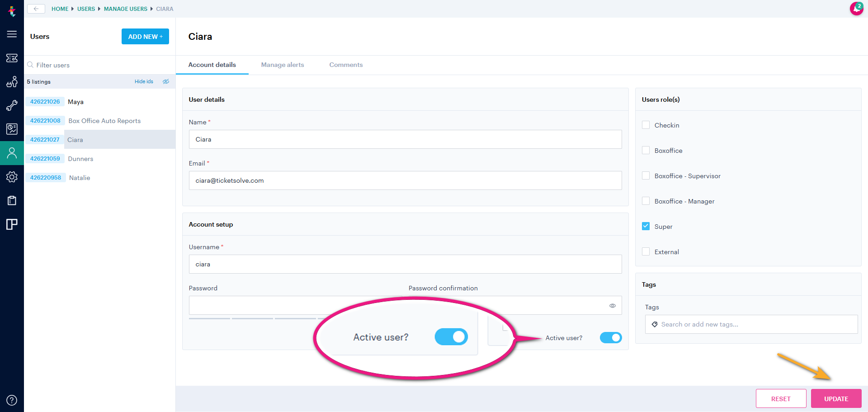Click the UPDATE button
Viewport: 868px width, 412px height.
point(836,398)
